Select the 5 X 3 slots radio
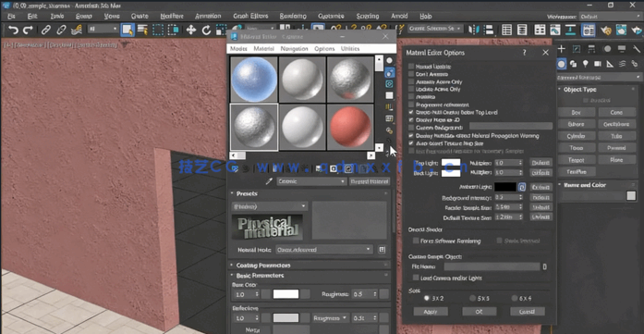This screenshot has width=644, height=334. click(x=472, y=298)
